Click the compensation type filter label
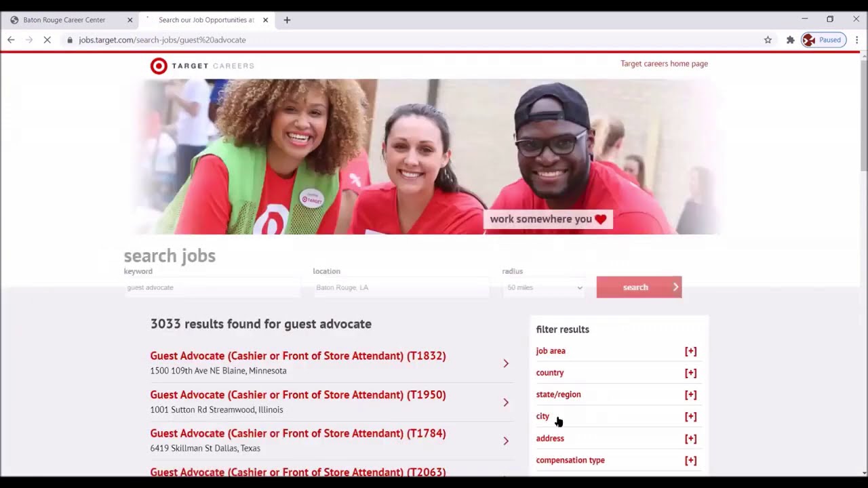Viewport: 868px width, 488px height. click(570, 460)
